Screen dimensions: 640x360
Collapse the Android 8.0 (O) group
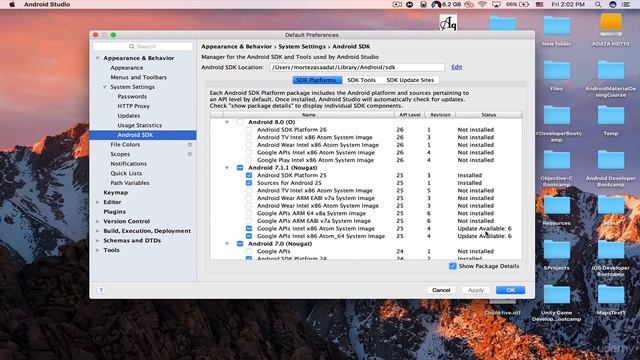coord(227,122)
